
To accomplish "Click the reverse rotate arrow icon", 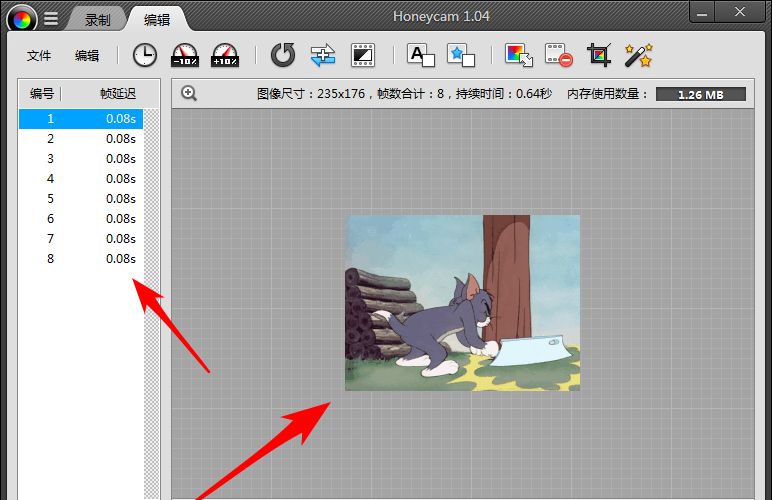I will click(x=283, y=55).
